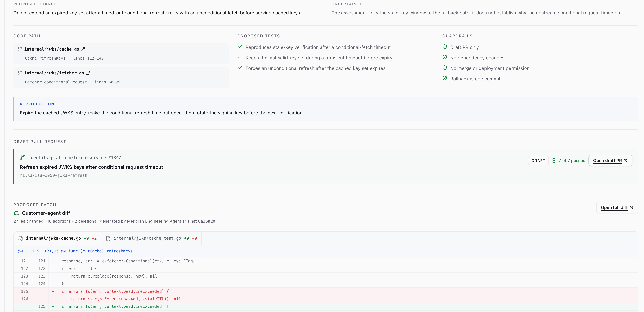Click external-link icon in Open draft PR button
644x312 pixels.
pyautogui.click(x=626, y=161)
